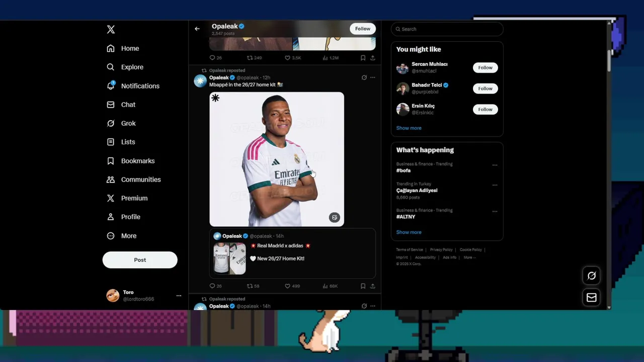Open three-dot menu on the bottom 14h post
Image resolution: width=644 pixels, height=362 pixels.
[x=372, y=306]
